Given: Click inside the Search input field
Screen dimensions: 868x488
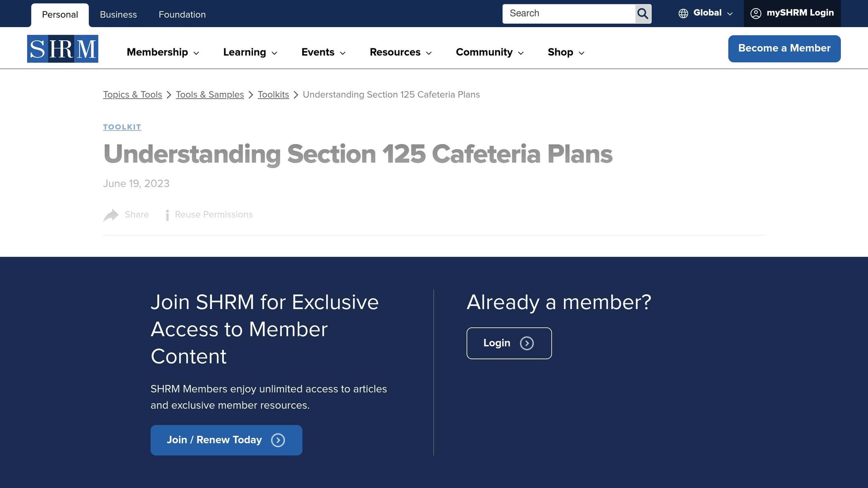Looking at the screenshot, I should 568,14.
